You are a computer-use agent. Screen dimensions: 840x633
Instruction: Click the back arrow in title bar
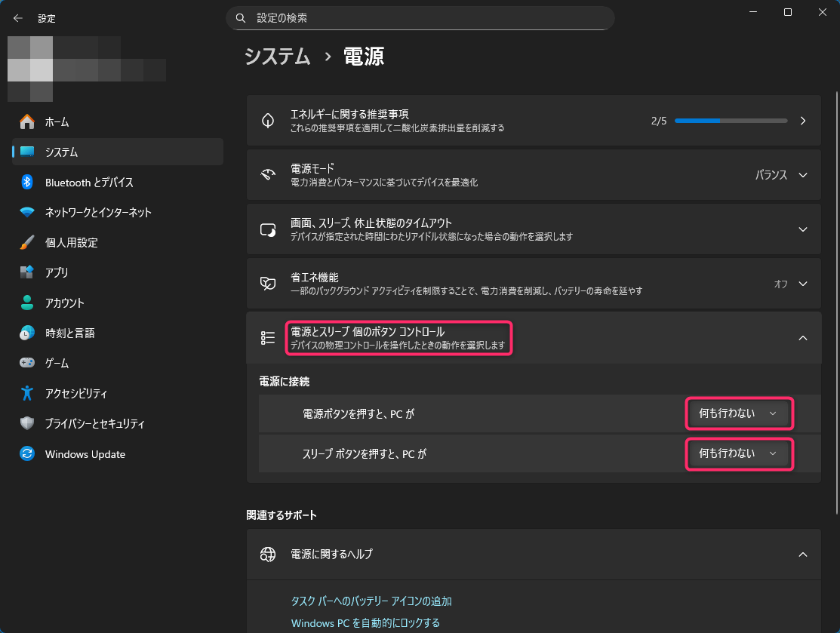tap(18, 18)
